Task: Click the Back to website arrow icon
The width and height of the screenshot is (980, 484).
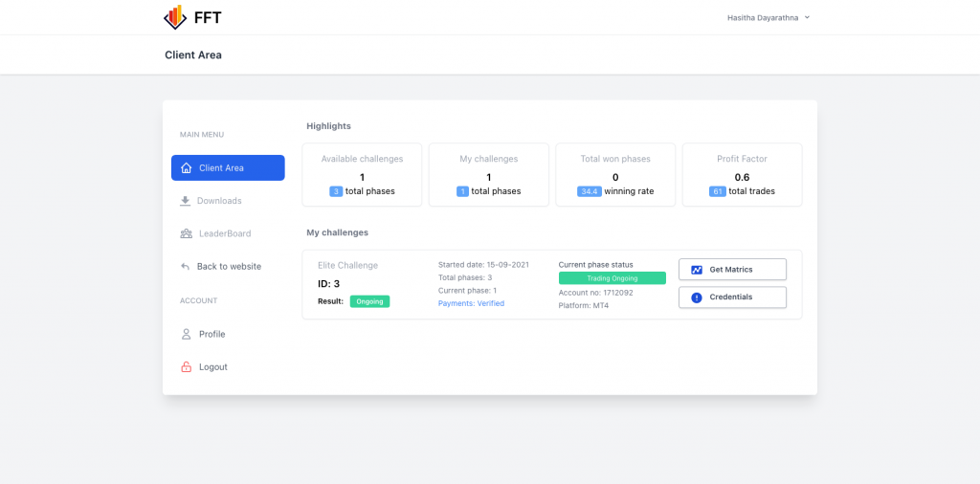Action: click(x=185, y=267)
